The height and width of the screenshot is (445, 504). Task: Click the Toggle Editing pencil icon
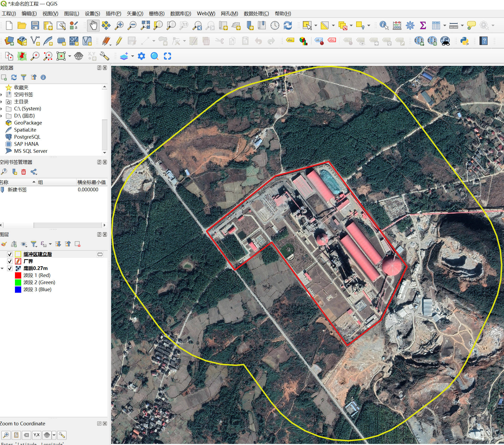point(119,41)
